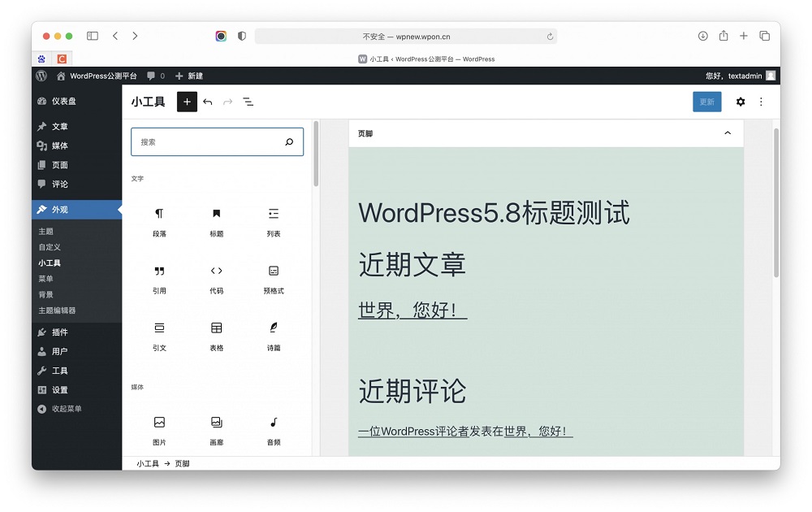
Task: Open the block inserter with the plus icon
Action: tap(187, 102)
